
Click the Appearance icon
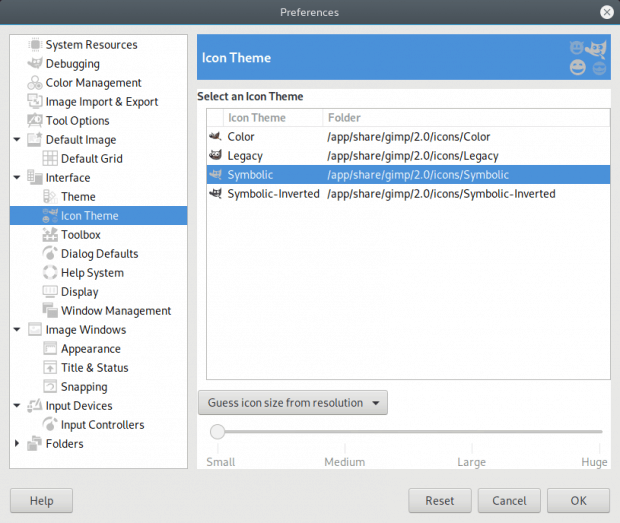[x=50, y=348]
